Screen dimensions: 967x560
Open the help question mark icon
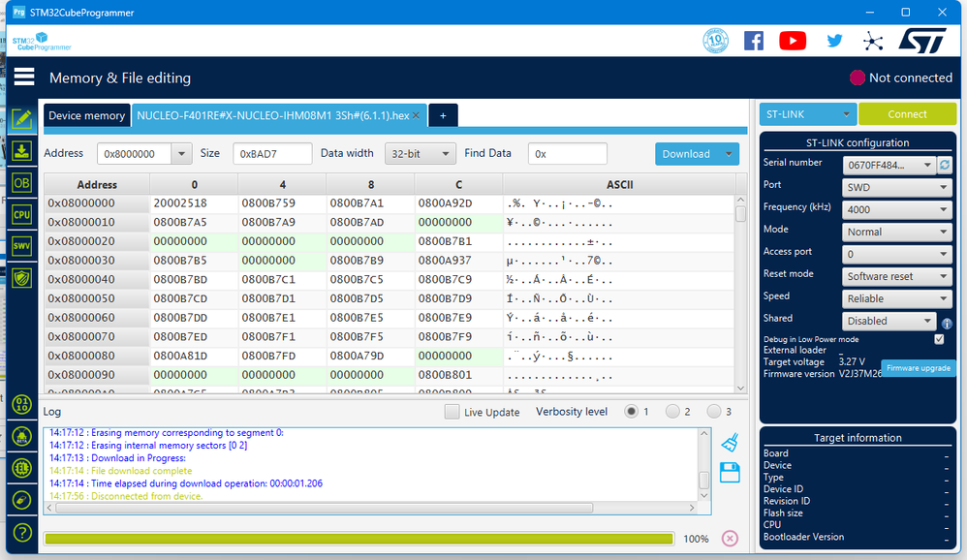coord(22,532)
